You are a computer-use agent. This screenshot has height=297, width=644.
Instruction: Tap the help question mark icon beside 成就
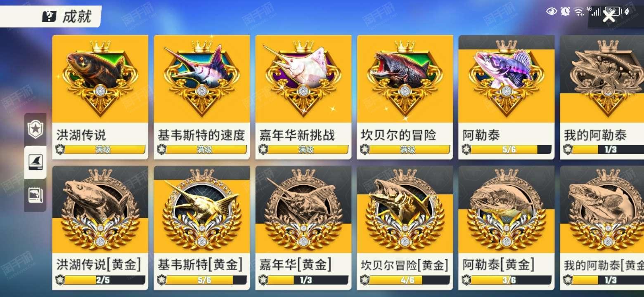(49, 16)
